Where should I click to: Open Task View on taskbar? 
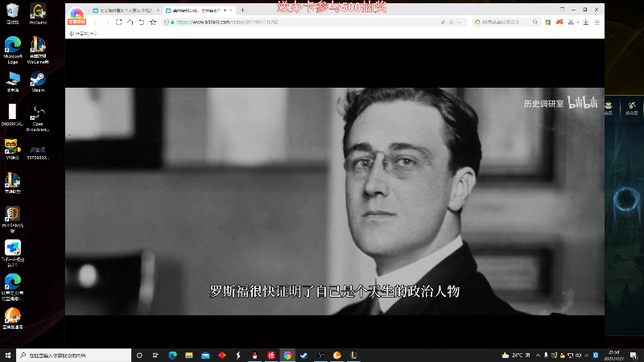coord(155,356)
